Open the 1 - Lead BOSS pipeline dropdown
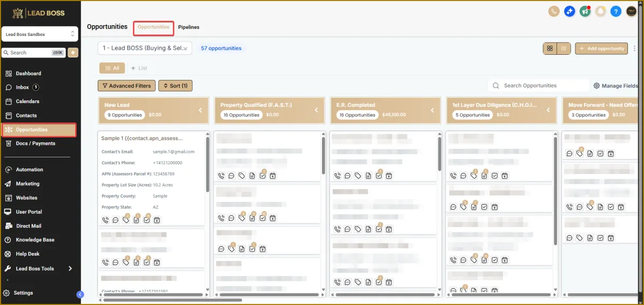Viewport: 644px width, 305px height. point(145,48)
